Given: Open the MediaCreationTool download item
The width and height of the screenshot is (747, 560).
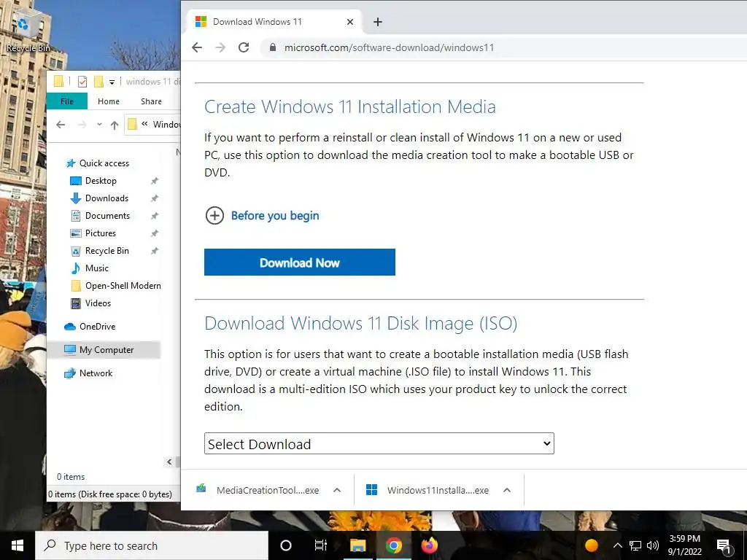Looking at the screenshot, I should click(x=258, y=490).
